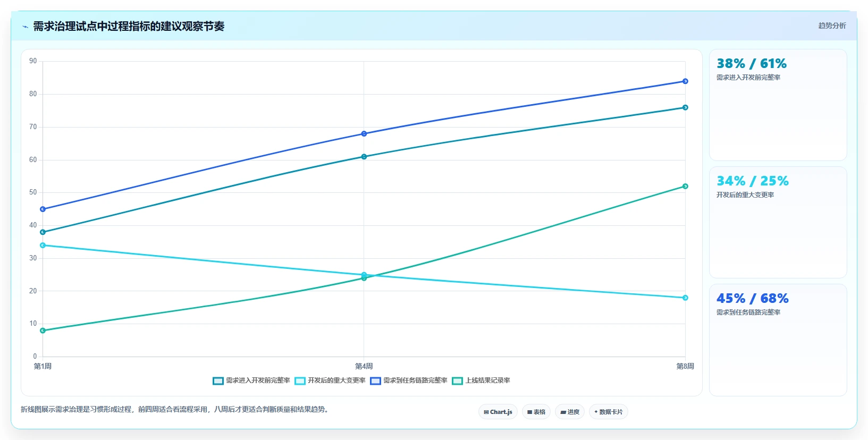Viewport: 868px width, 440px height.
Task: Select the 数据卡片 tag button
Action: coord(609,412)
